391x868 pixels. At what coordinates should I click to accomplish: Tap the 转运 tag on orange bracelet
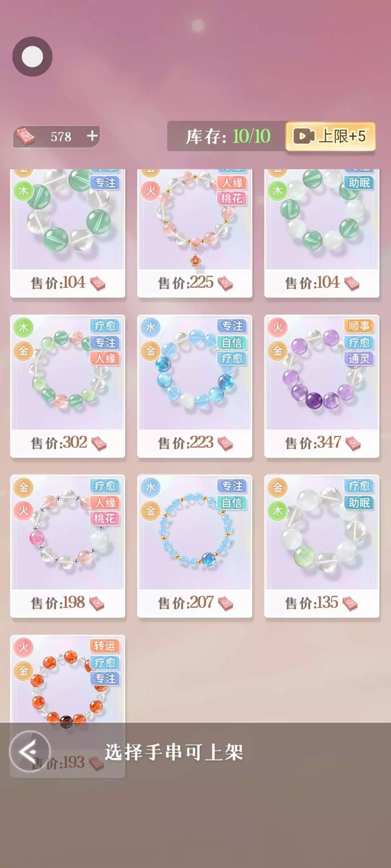(x=105, y=646)
